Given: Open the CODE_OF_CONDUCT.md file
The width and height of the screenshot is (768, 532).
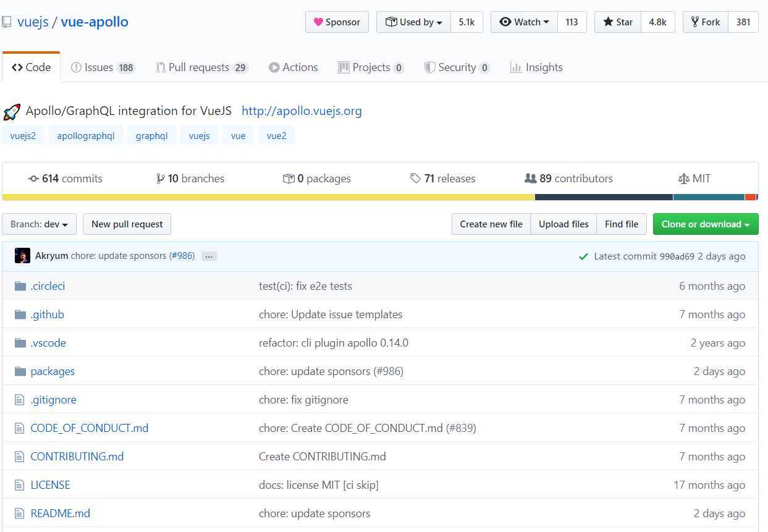Looking at the screenshot, I should point(90,428).
